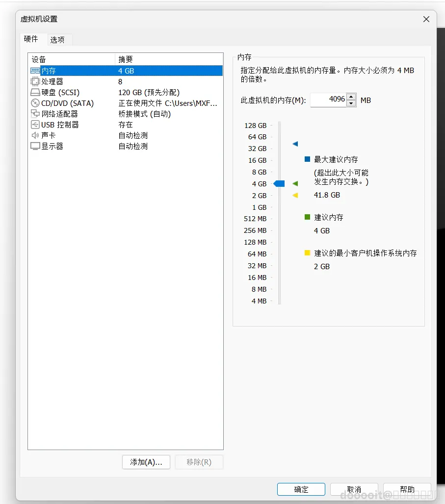The image size is (445, 504).
Task: Click the 移除(R) button
Action: pos(199,462)
